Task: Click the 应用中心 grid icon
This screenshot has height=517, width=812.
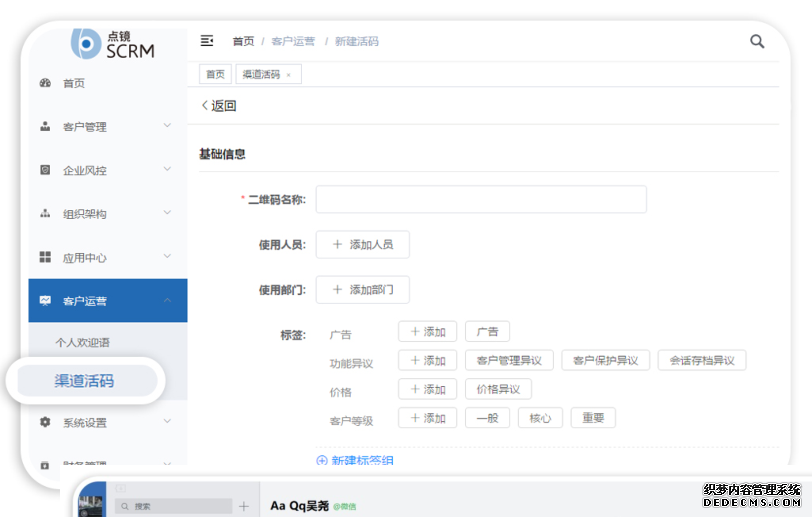Action: tap(46, 257)
